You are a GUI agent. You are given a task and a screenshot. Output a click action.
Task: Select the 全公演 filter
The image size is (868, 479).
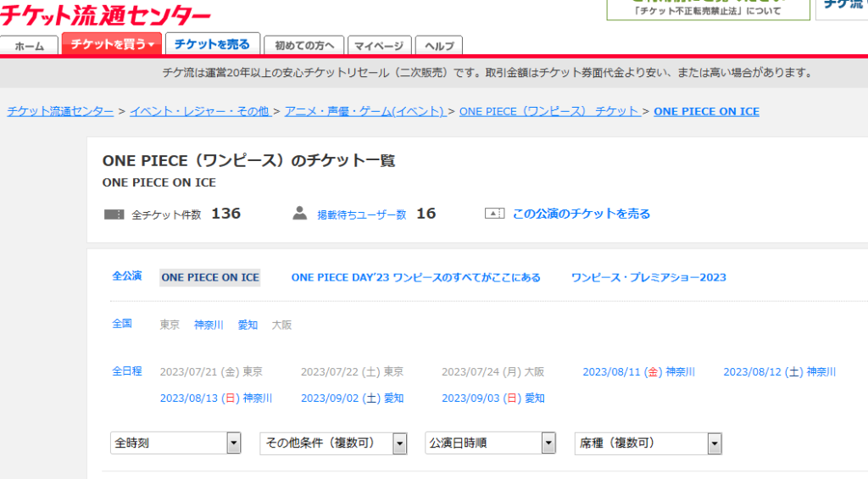click(127, 276)
